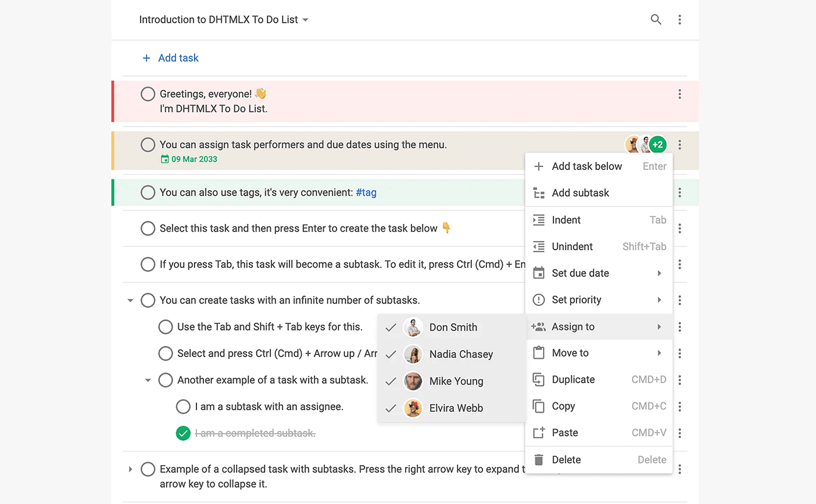Viewport: 816px width, 504px height.
Task: Mark Greetings, everyone task as complete
Action: pos(148,94)
